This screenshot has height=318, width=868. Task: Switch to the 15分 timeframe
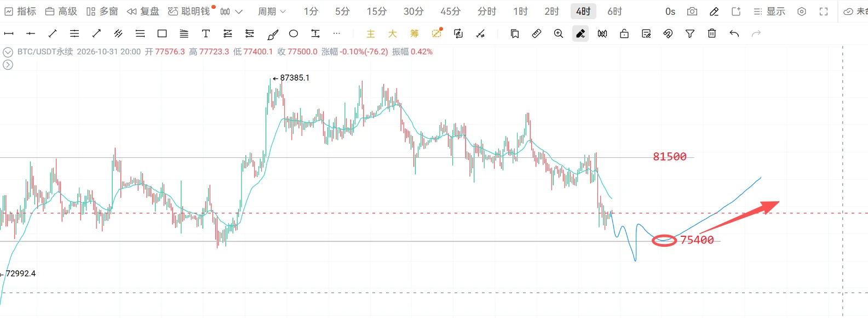pyautogui.click(x=377, y=12)
